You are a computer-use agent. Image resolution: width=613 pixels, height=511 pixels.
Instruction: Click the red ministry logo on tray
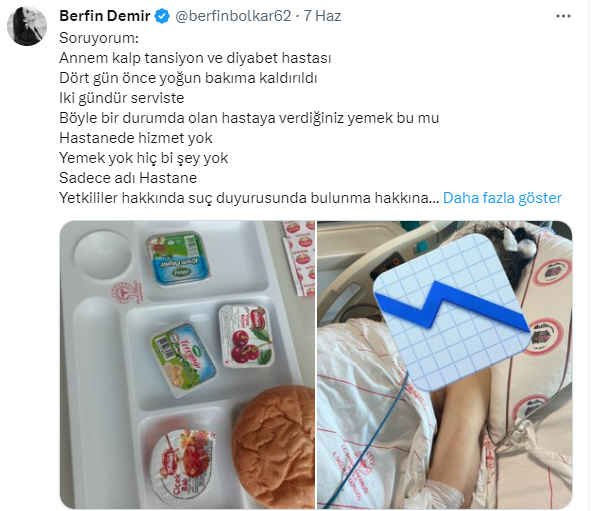click(127, 292)
